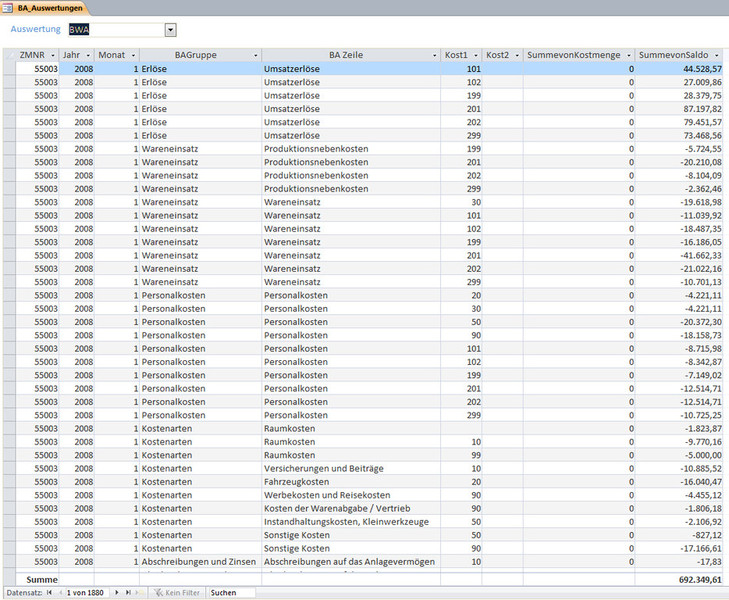729x600 pixels.
Task: Click the saldo cell -16.040,47
Action: tap(679, 482)
